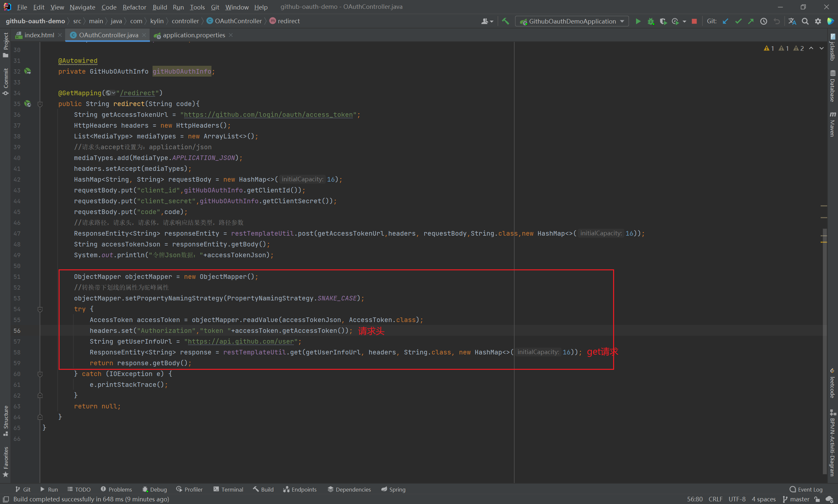Build the project with the hammer icon
Image resolution: width=838 pixels, height=504 pixels.
coord(505,21)
